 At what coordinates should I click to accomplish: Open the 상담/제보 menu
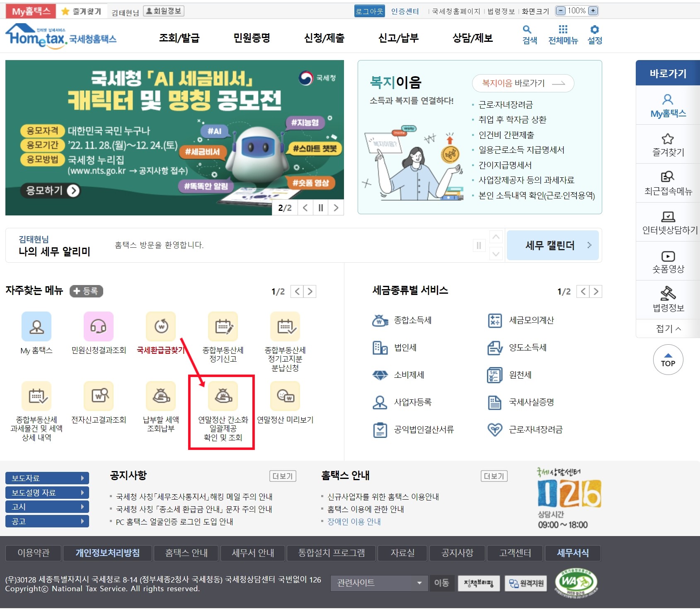tap(472, 38)
